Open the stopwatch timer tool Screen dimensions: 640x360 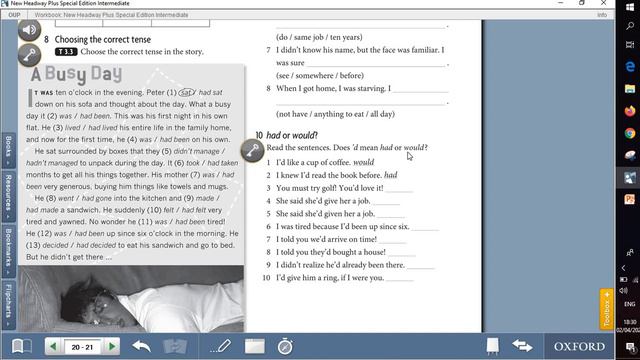pos(285,346)
